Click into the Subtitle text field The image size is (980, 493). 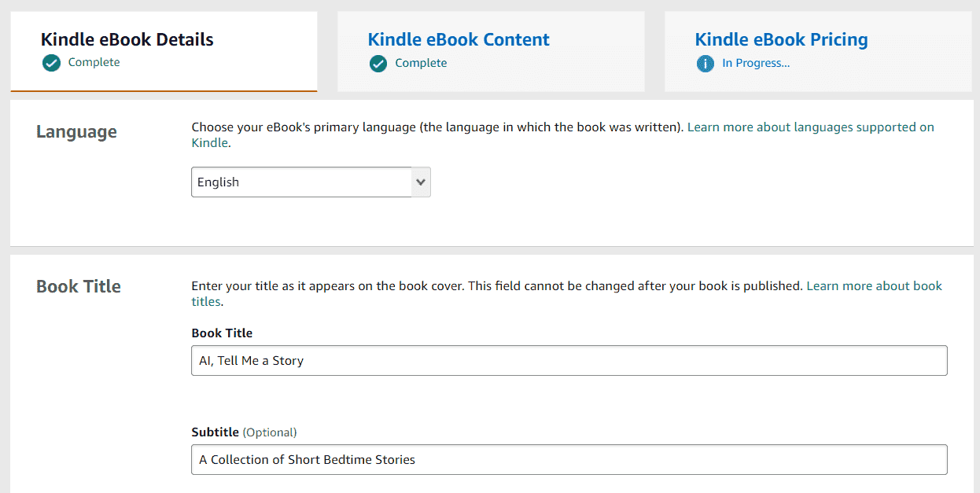569,459
